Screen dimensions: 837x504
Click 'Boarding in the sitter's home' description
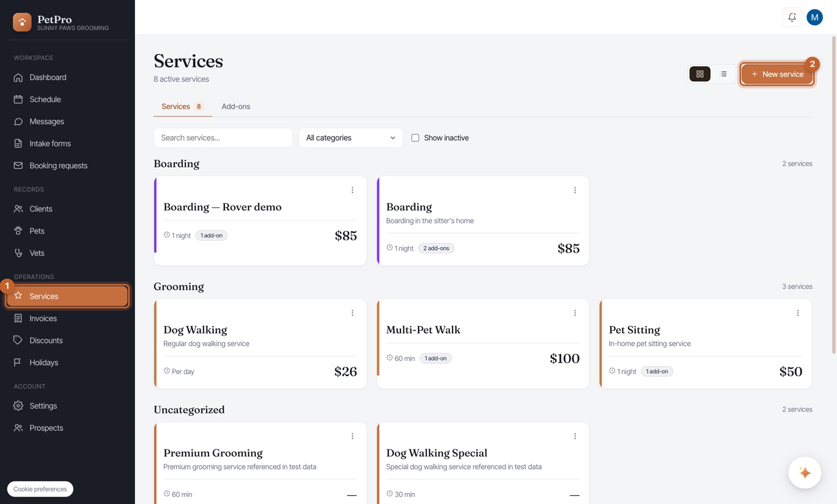coord(430,221)
